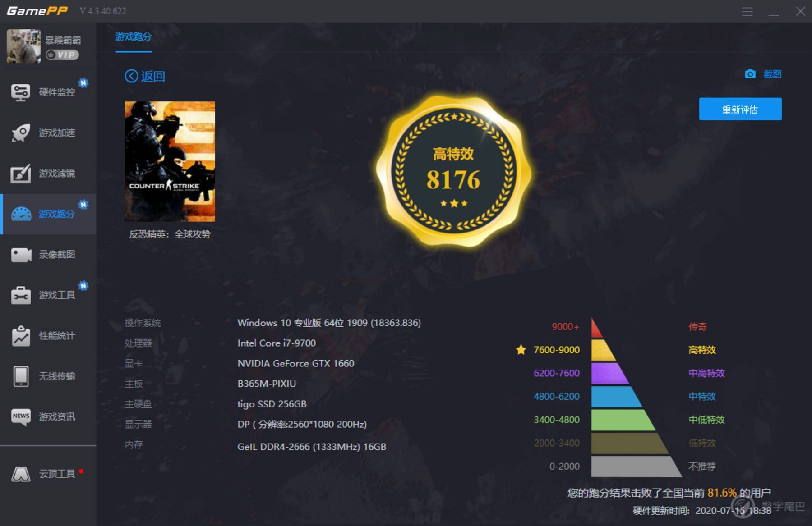Open the wireless transfer phone icon
The height and width of the screenshot is (526, 812).
tap(21, 376)
